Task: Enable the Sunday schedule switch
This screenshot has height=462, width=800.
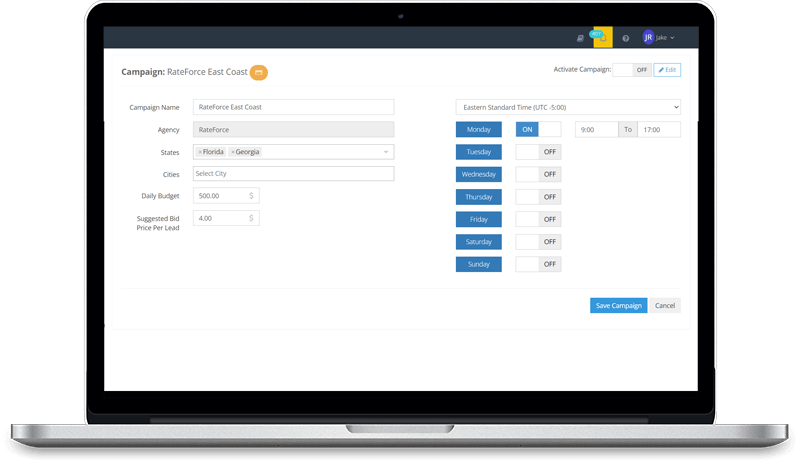Action: [538, 264]
